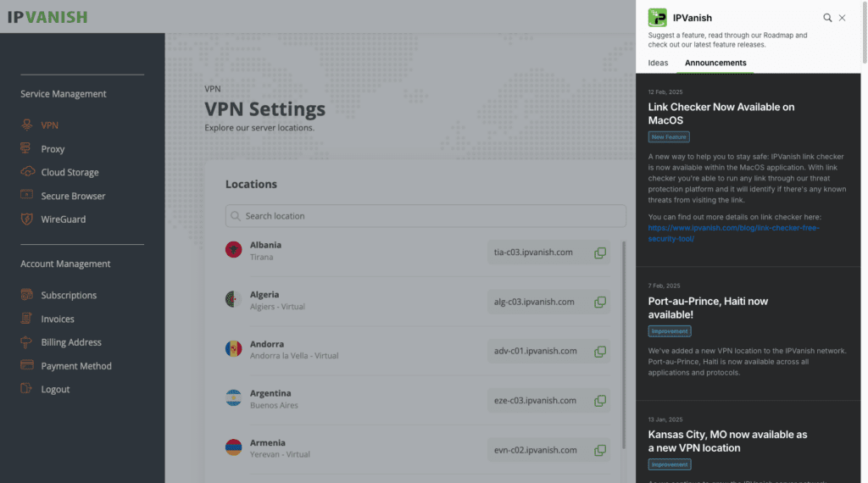Copy the evn-c02.ipvanish.com hostname

point(600,450)
